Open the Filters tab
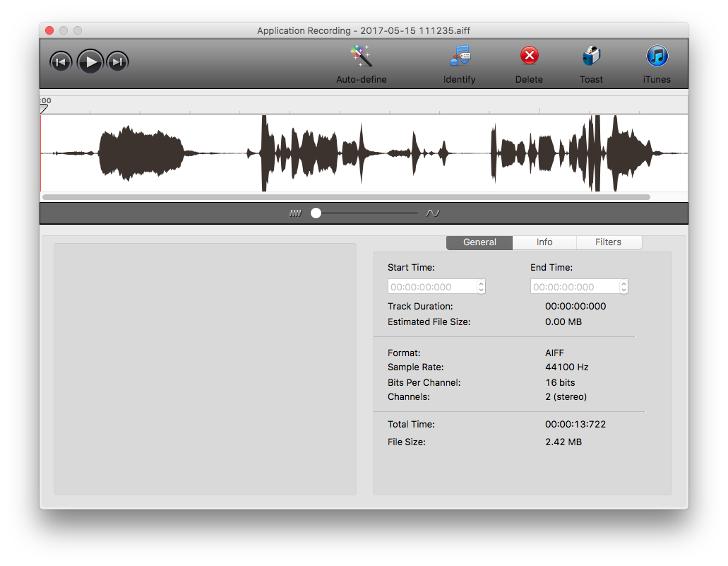This screenshot has height=566, width=728. pyautogui.click(x=608, y=242)
